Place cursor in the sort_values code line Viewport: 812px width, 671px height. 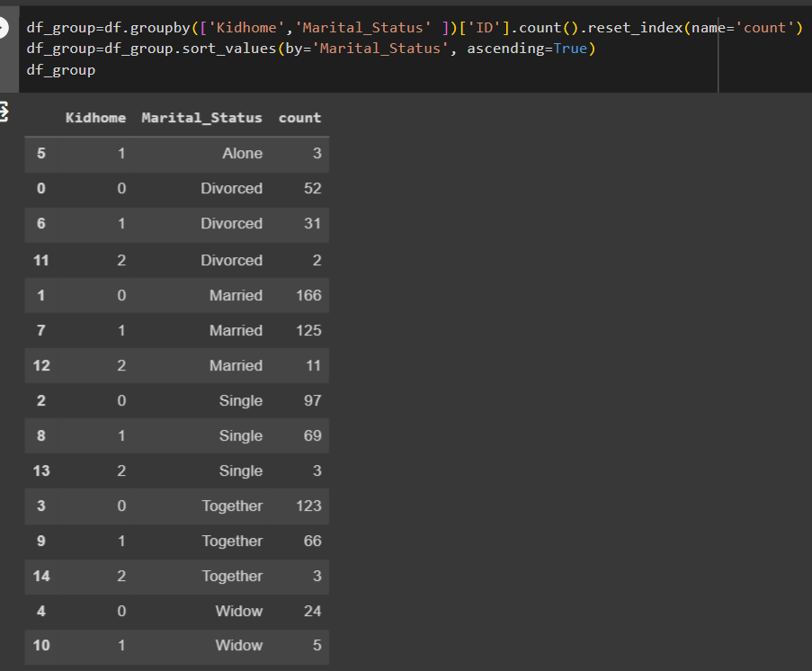coord(311,49)
